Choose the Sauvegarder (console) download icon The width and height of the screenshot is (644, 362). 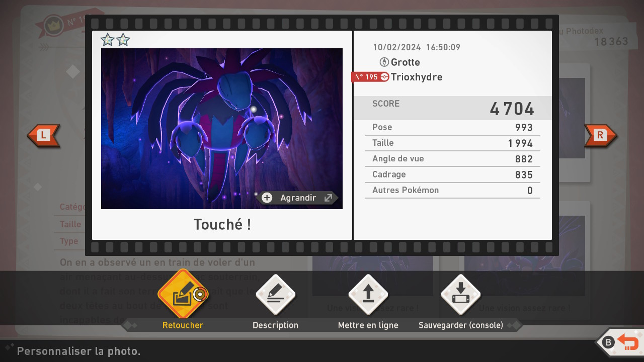(460, 295)
